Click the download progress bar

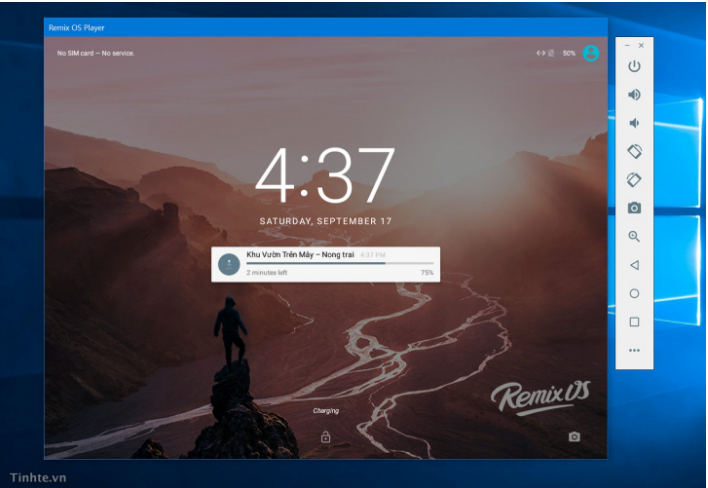(x=340, y=263)
